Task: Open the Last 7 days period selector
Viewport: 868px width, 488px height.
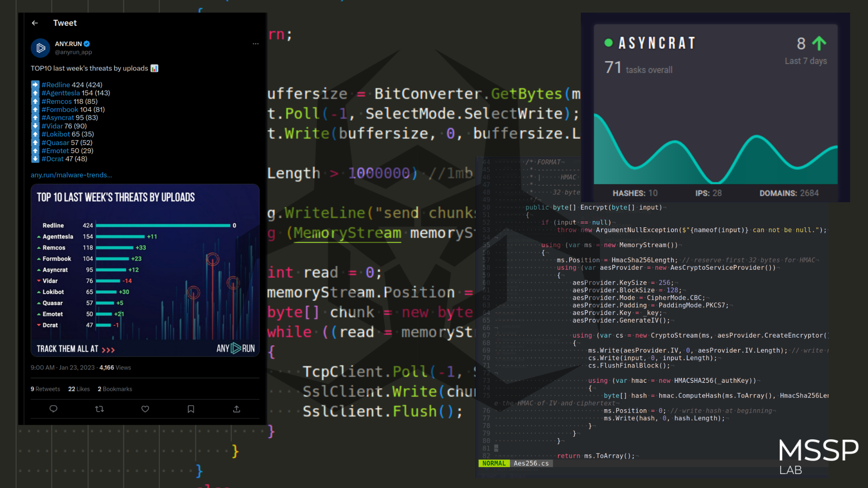Action: point(806,61)
